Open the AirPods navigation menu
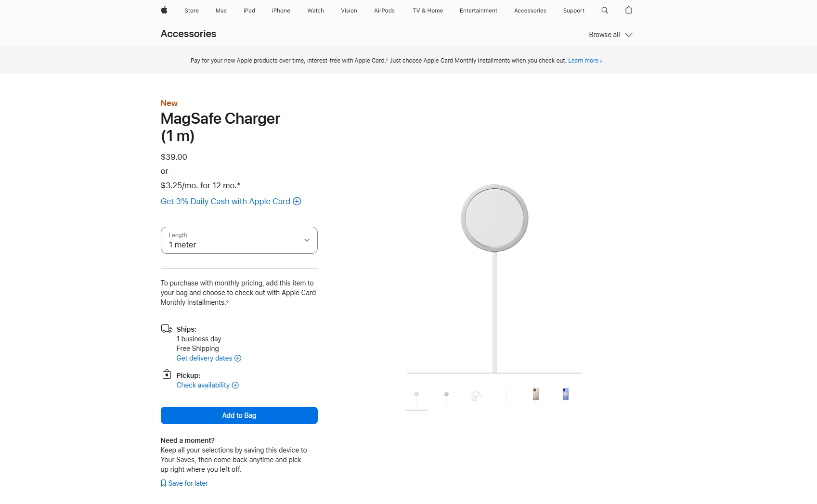Viewport: 817px width, 504px height. pos(384,11)
